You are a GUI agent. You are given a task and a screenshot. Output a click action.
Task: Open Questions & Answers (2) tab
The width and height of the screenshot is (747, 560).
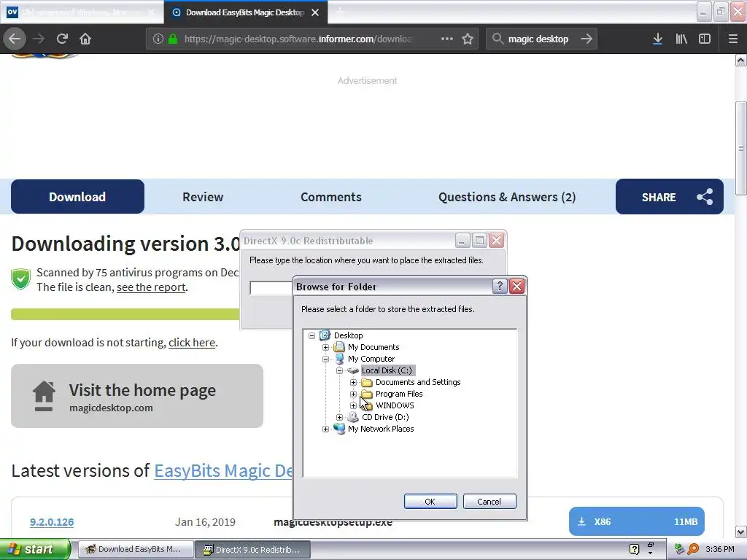(x=507, y=197)
